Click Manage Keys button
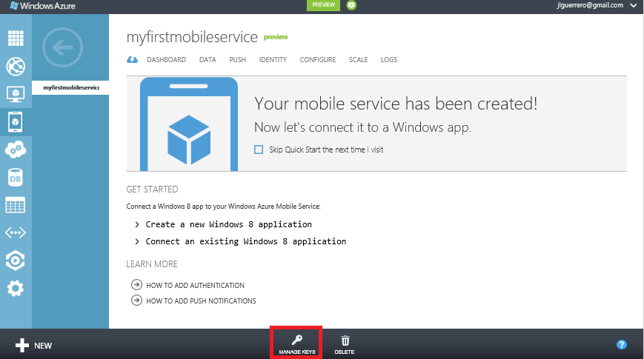Viewport: 644px width, 359px height. 296,343
